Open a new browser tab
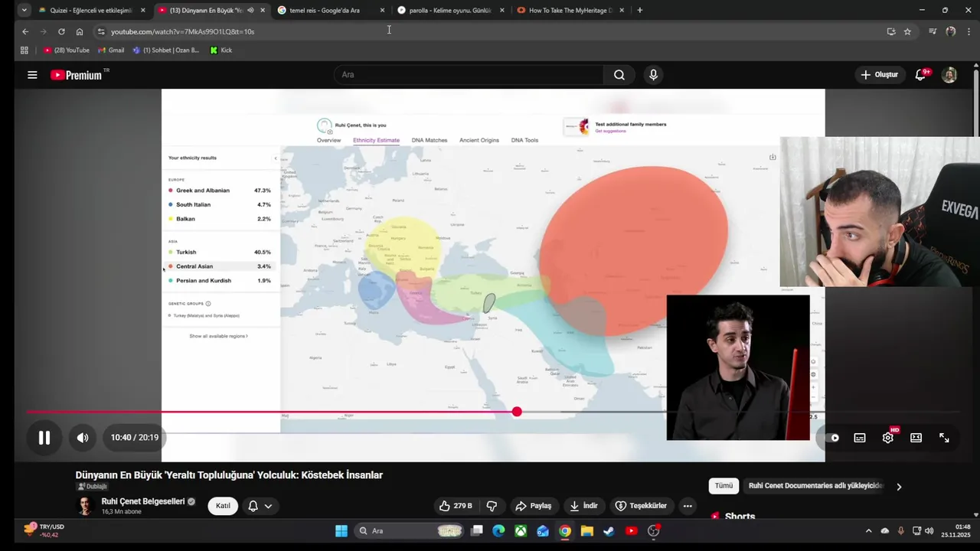 [x=640, y=10]
